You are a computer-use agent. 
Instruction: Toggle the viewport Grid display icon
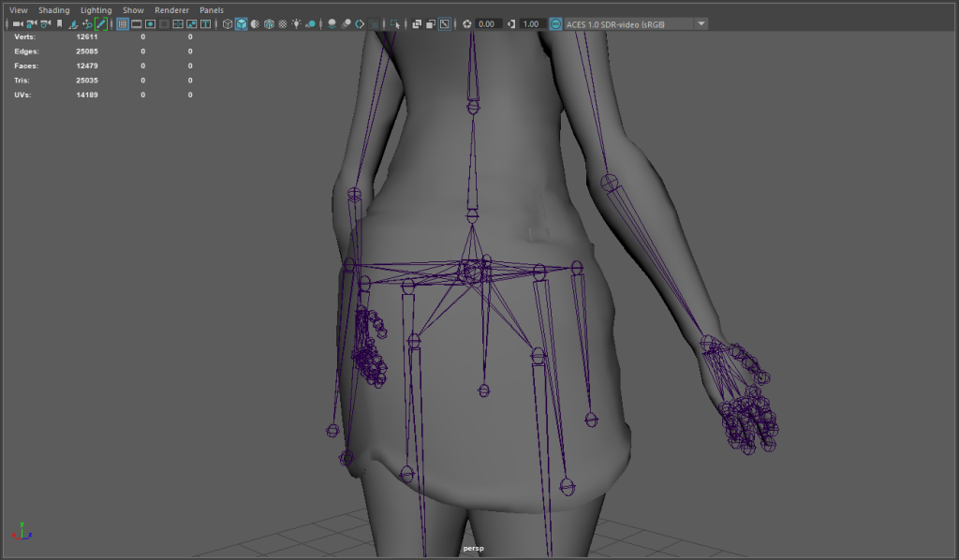coord(123,23)
